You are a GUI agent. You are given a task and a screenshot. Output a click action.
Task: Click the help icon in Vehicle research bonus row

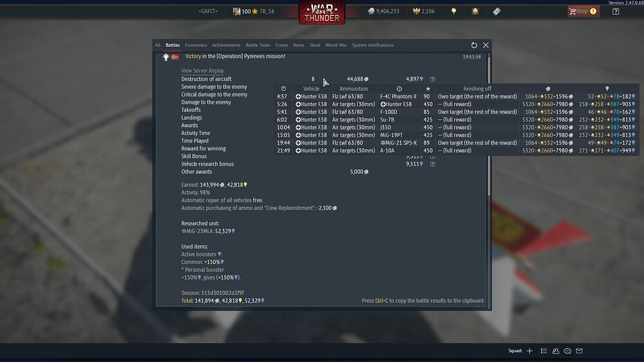(x=433, y=164)
